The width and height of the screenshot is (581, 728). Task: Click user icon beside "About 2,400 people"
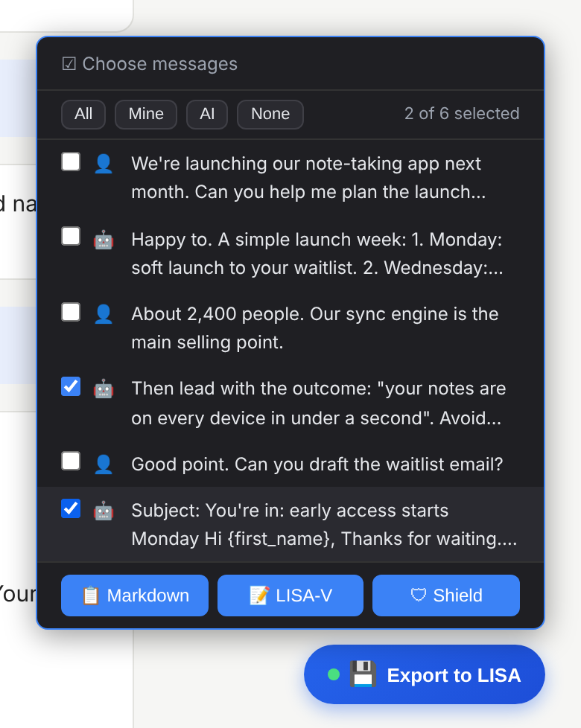(x=104, y=314)
